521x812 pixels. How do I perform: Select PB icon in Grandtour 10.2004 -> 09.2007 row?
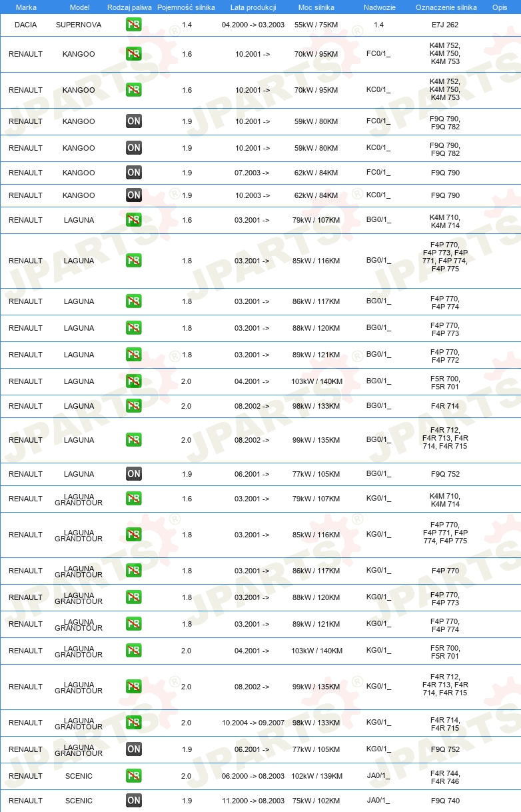[134, 723]
